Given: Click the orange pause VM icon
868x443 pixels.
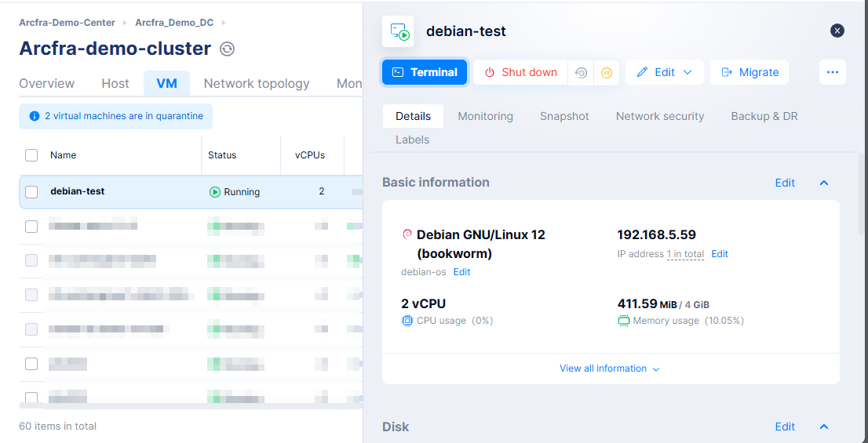Looking at the screenshot, I should click(x=606, y=72).
